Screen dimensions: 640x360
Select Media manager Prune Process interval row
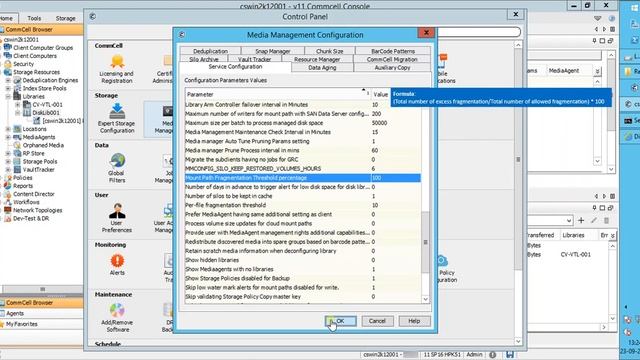[302, 150]
